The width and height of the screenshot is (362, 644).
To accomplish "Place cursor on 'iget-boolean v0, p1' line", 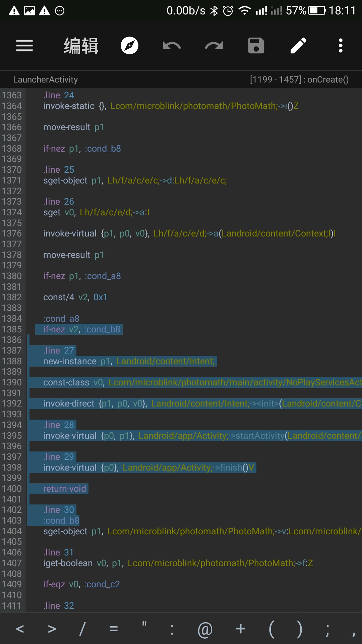I will pyautogui.click(x=178, y=563).
